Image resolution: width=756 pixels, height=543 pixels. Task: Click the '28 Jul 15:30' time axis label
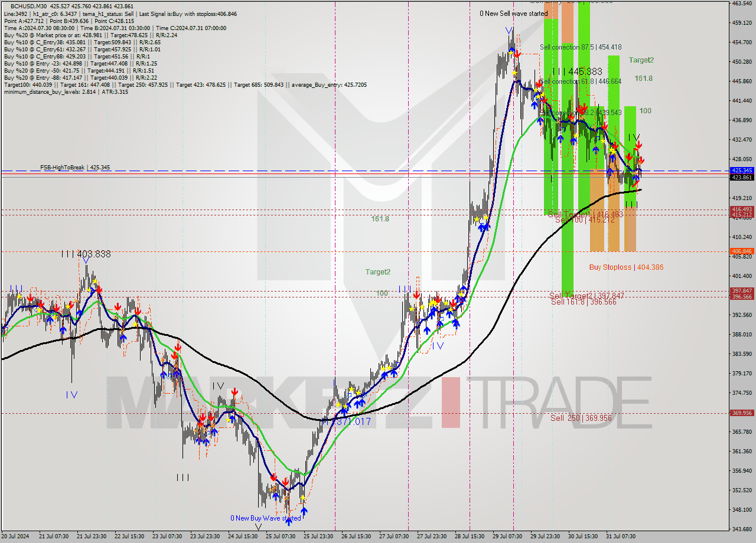click(x=470, y=537)
